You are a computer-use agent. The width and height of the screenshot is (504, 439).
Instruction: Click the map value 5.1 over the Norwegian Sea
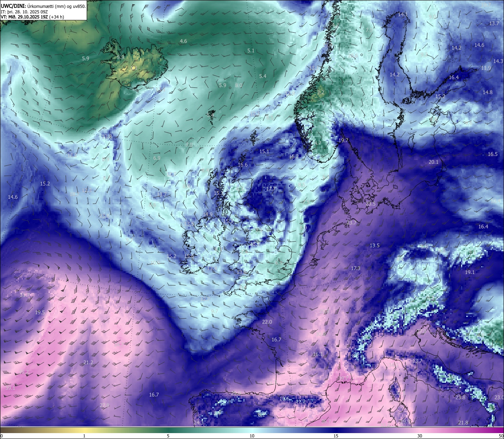251,51
